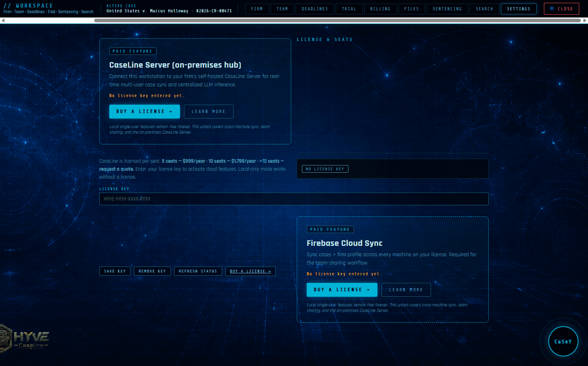Switch to the DEADLINES tab
Image resolution: width=588 pixels, height=366 pixels.
(315, 9)
